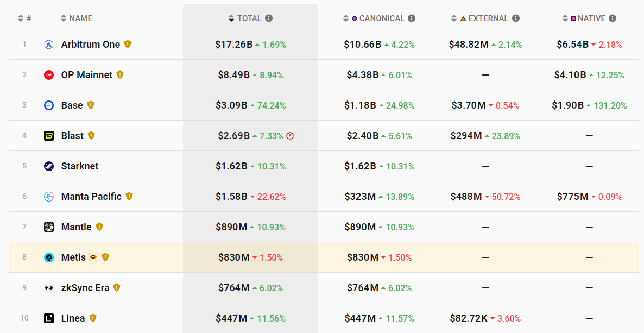644x333 pixels.
Task: Click the zkSync Era arrows logo
Action: 49,288
